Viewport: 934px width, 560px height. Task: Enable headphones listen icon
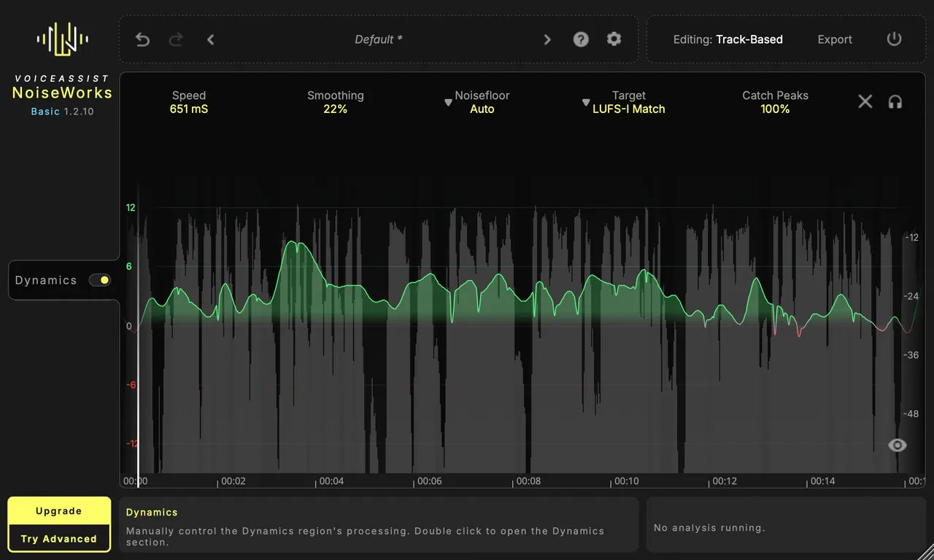tap(895, 102)
